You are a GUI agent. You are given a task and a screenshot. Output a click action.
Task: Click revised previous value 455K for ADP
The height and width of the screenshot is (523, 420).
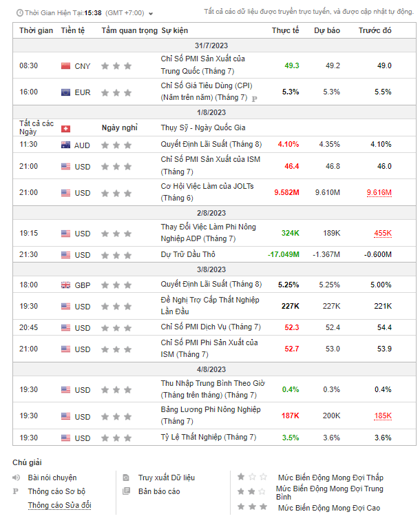[384, 234]
